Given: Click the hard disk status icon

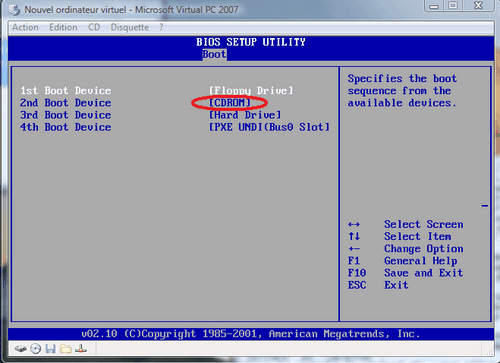Looking at the screenshot, I should (20, 349).
